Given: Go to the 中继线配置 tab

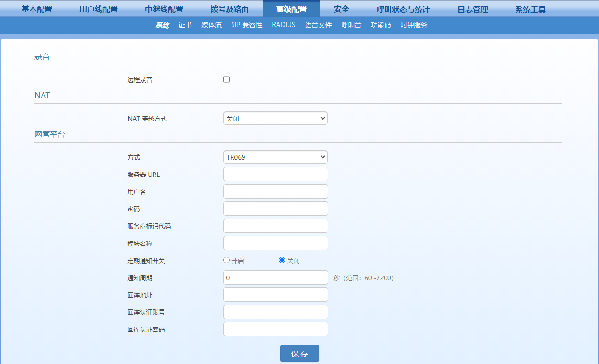Looking at the screenshot, I should tap(164, 9).
